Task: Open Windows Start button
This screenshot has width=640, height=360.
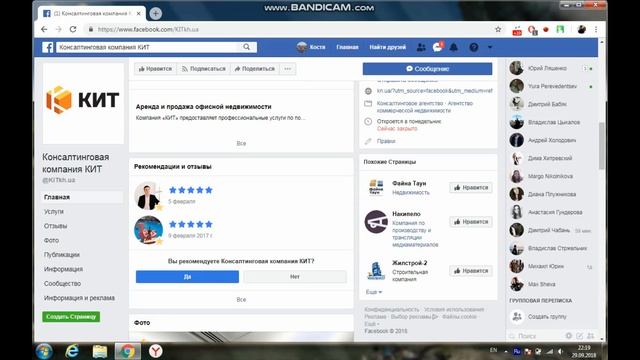Action: point(44,351)
